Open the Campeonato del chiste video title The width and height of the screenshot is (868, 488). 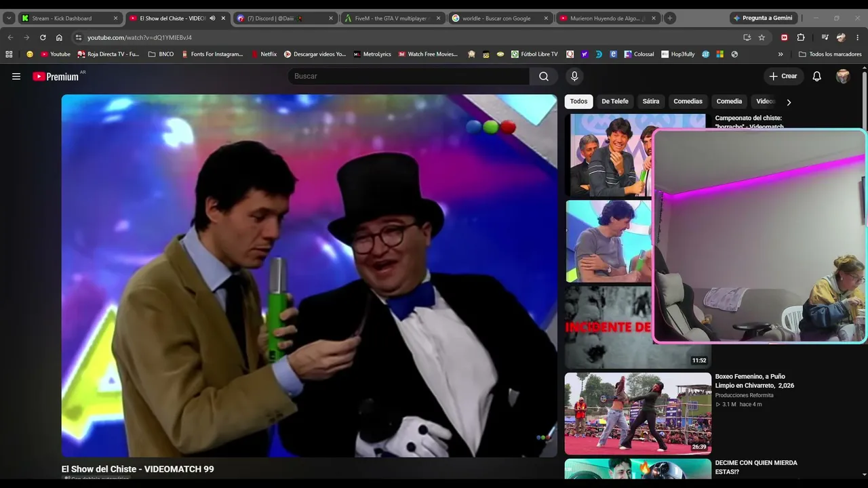749,122
